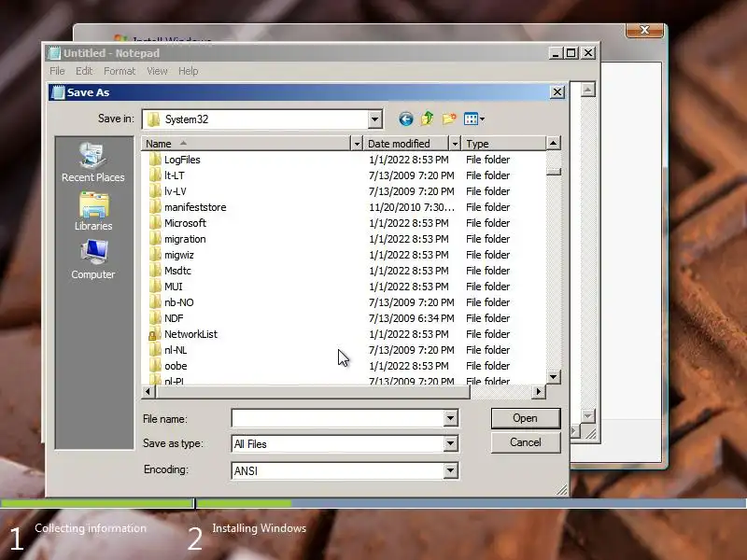This screenshot has height=560, width=747.
Task: Click the lt-LT folder icon
Action: point(154,175)
